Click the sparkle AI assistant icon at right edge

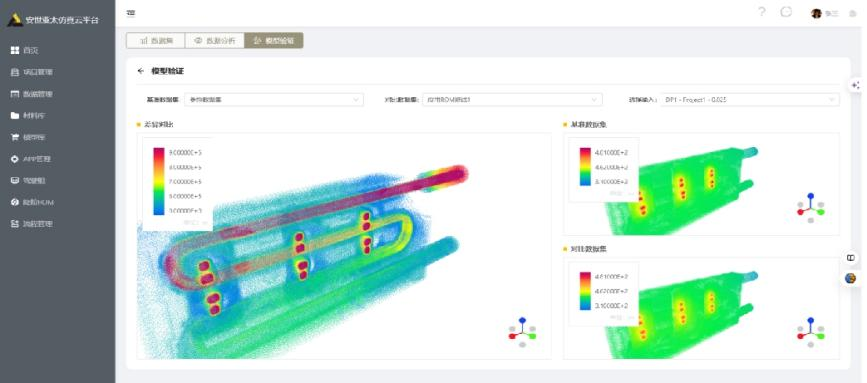click(856, 85)
